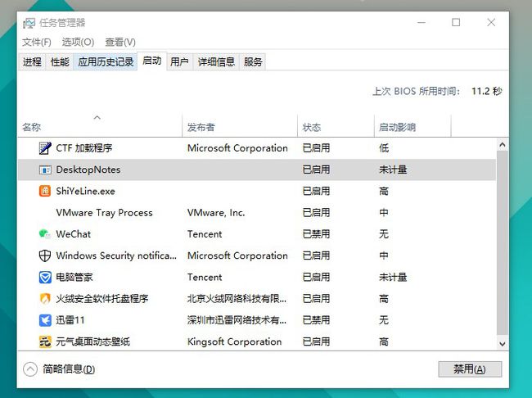Screen dimensions: 532x398
Task: Minimize the 任务管理器 window
Action: 422,23
